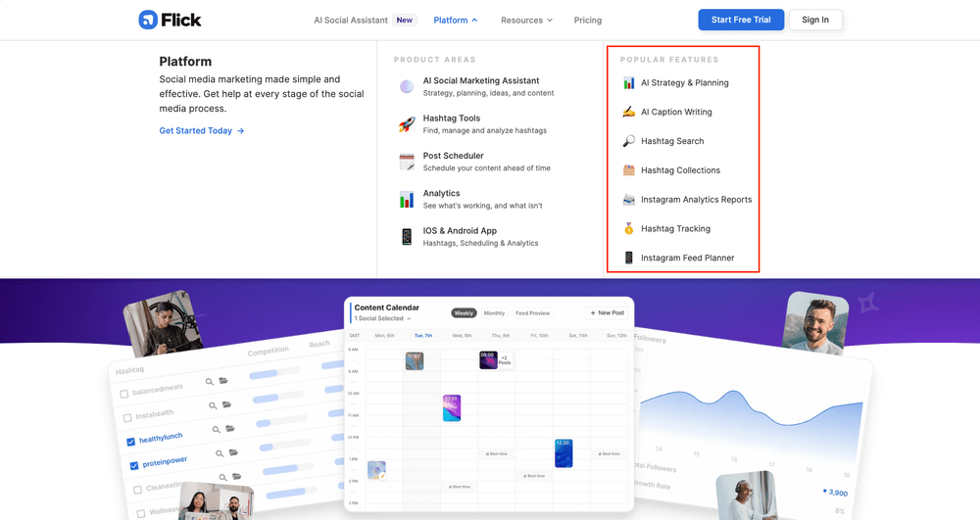This screenshot has width=980, height=520.
Task: Click the Post Scheduler calendar icon
Action: (407, 162)
